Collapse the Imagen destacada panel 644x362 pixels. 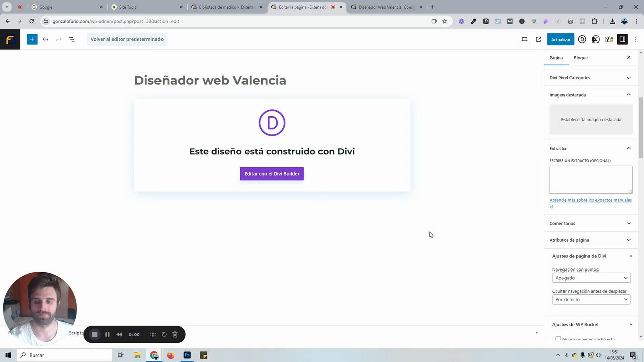click(x=591, y=95)
